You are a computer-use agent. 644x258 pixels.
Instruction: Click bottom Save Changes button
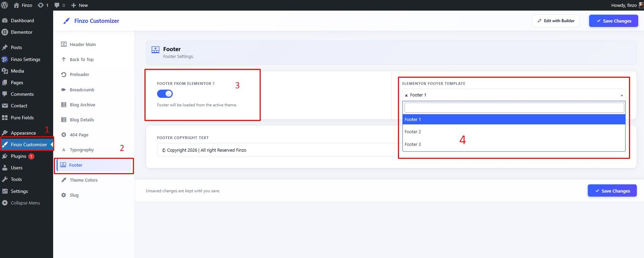(x=612, y=191)
